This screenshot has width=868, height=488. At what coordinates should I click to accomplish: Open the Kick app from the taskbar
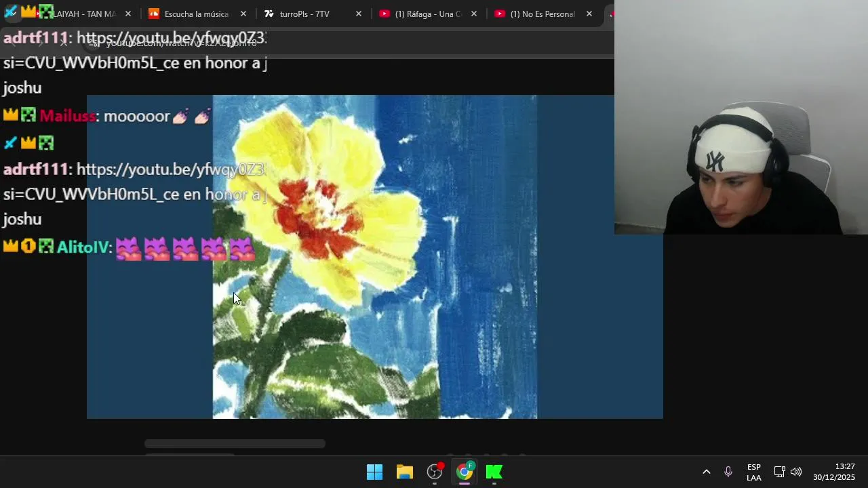tap(494, 472)
